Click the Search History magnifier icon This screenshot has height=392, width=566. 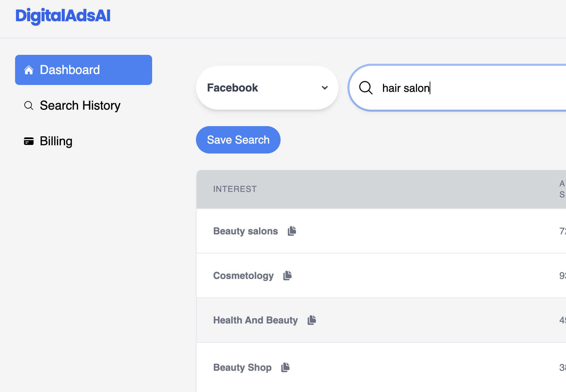[29, 106]
